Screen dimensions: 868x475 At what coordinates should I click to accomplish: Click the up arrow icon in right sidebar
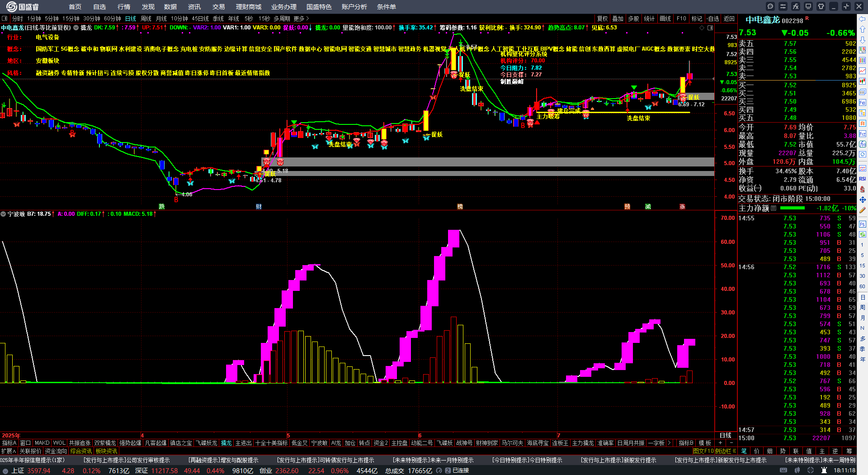(x=863, y=29)
